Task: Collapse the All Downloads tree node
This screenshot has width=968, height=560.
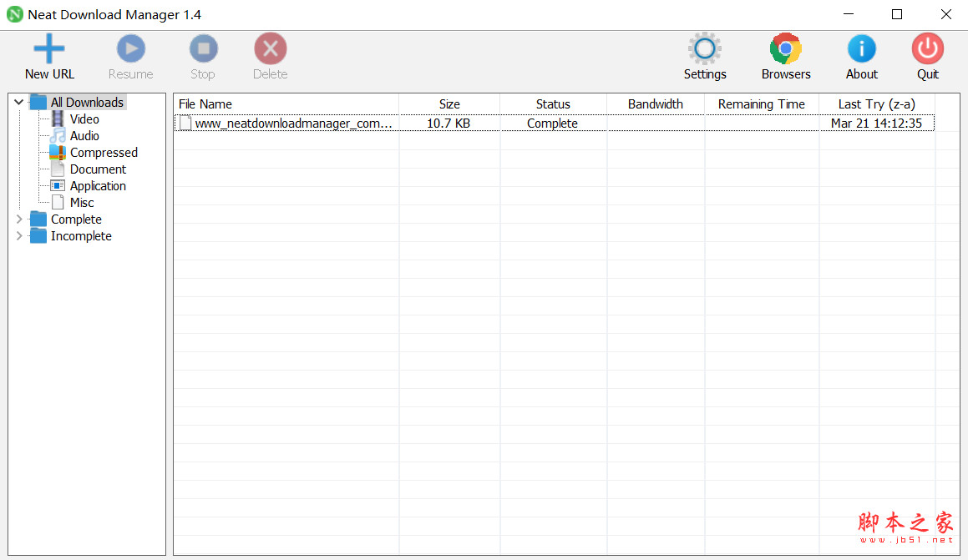Action: pyautogui.click(x=18, y=103)
